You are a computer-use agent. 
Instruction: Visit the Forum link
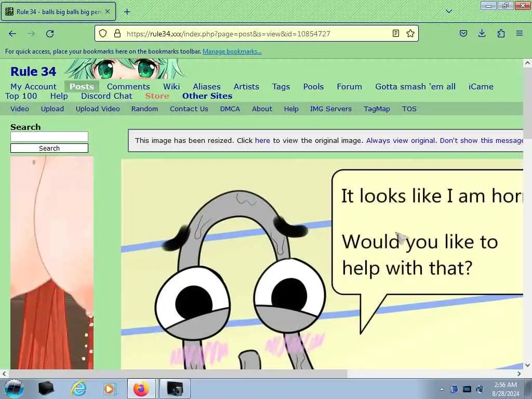click(x=350, y=87)
